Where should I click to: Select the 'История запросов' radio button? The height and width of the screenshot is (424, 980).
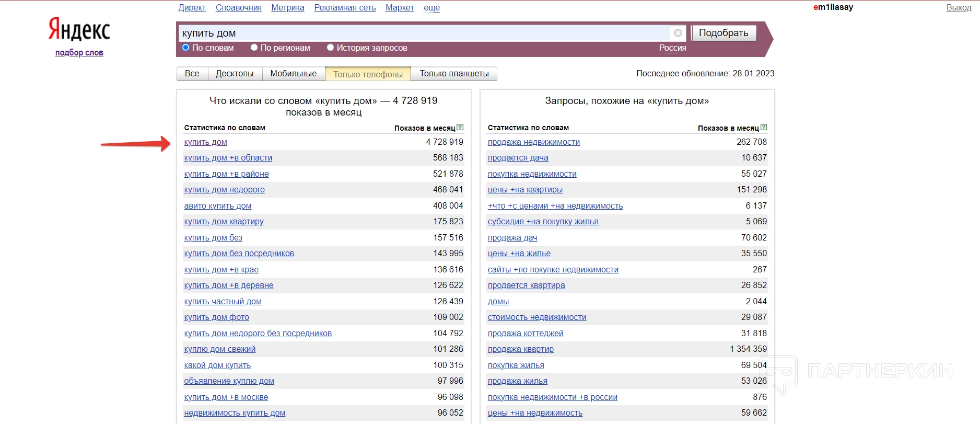click(330, 48)
